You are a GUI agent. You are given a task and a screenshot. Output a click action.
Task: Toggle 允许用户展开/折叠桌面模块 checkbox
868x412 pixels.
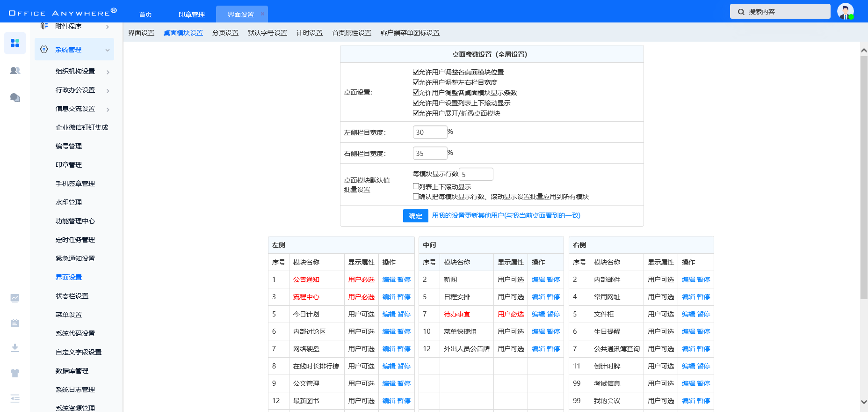point(416,113)
